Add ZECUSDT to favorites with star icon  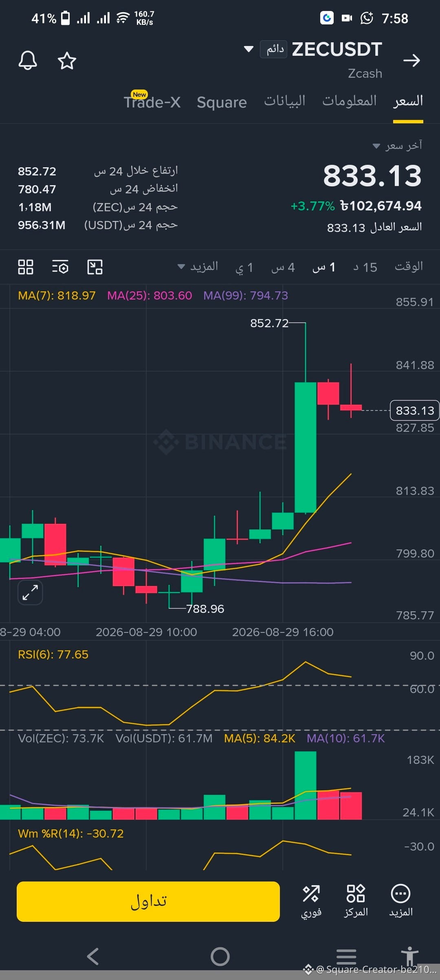(67, 61)
